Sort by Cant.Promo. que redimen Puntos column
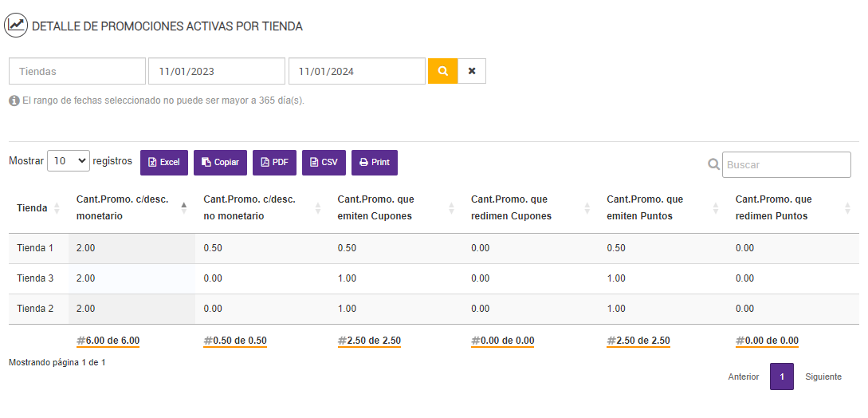 pos(773,207)
